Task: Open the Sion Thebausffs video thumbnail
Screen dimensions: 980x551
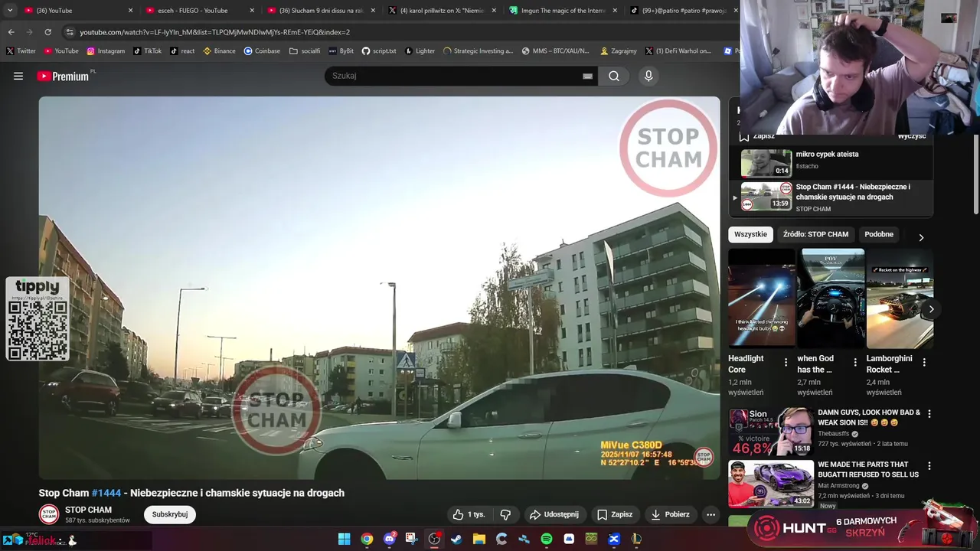Action: (x=771, y=432)
